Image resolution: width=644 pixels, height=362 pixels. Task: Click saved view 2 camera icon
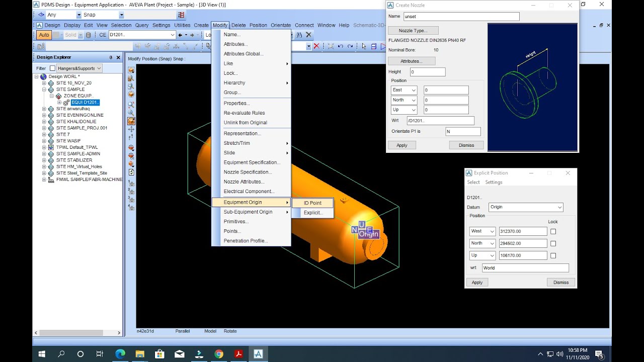click(x=131, y=192)
